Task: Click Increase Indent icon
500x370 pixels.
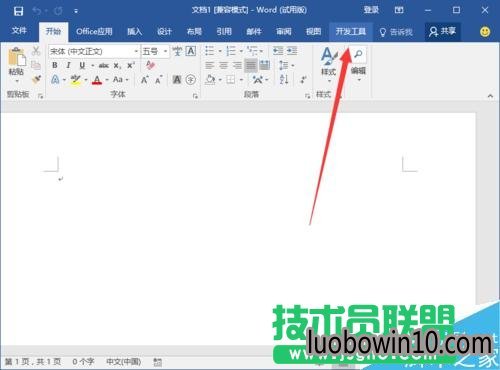Action: (292, 51)
